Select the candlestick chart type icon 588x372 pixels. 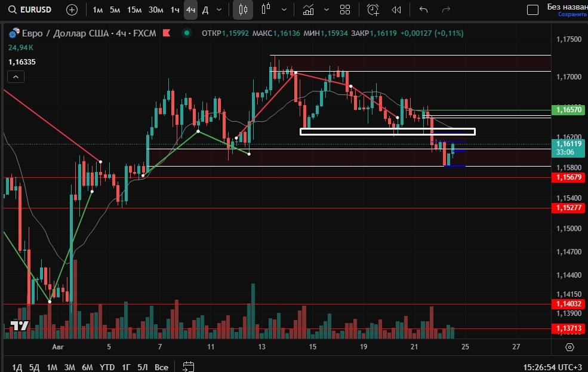(x=242, y=10)
